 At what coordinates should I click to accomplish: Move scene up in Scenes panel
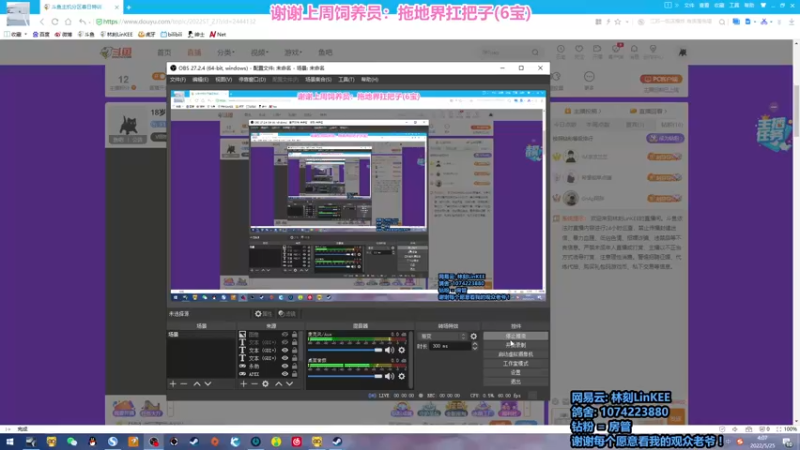tap(197, 384)
